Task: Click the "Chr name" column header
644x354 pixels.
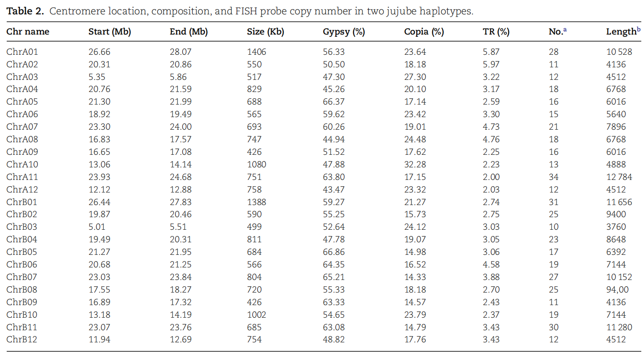Action: 28,32
